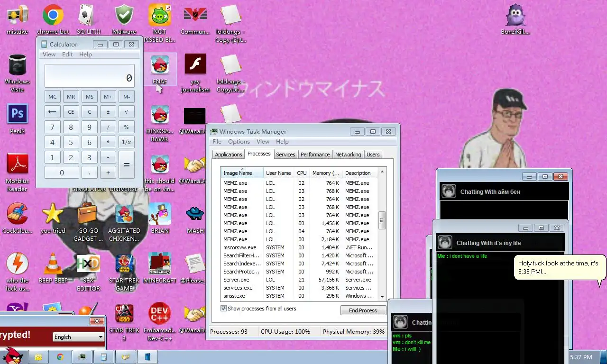Click calculator 1/x reciprocal button
607x364 pixels.
click(126, 142)
